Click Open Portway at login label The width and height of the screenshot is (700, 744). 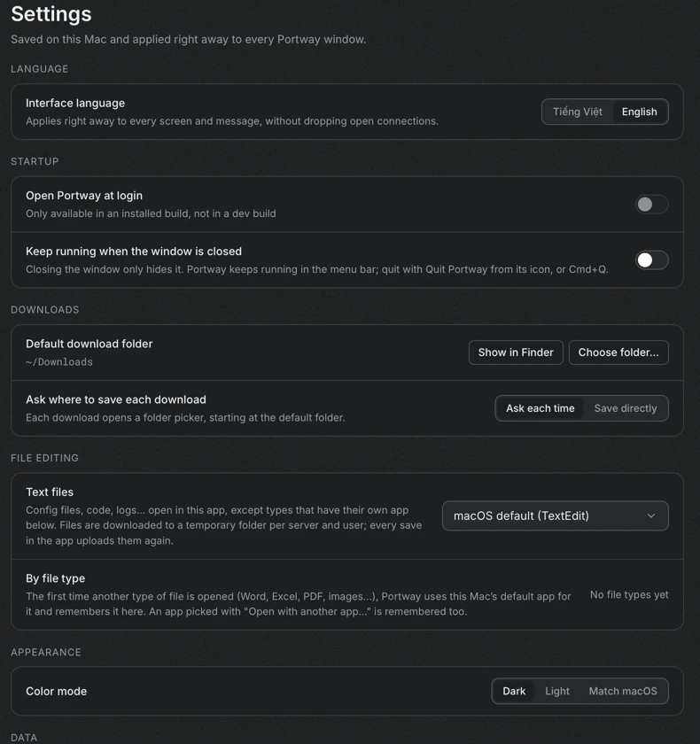(84, 196)
